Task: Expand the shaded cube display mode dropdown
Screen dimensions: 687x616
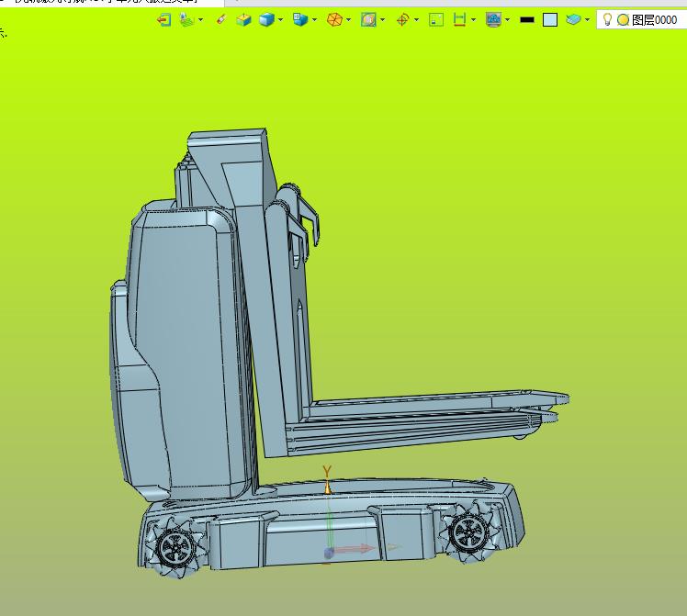Action: point(280,19)
